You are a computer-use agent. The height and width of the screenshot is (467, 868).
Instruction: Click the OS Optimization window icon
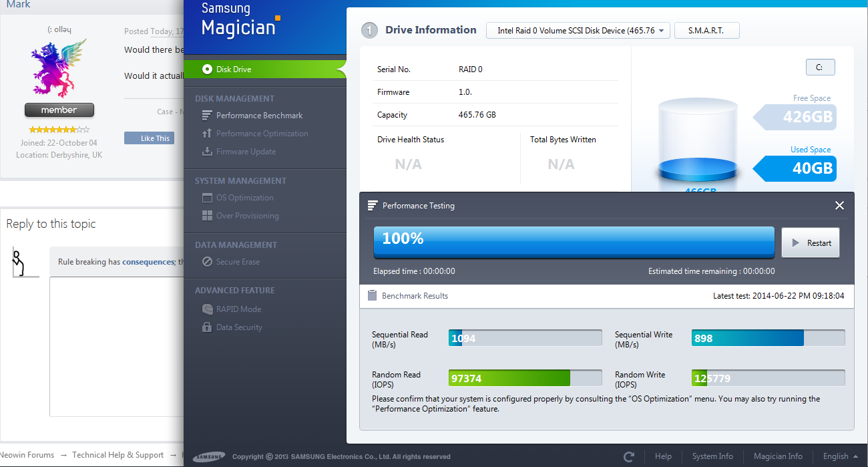pos(206,198)
